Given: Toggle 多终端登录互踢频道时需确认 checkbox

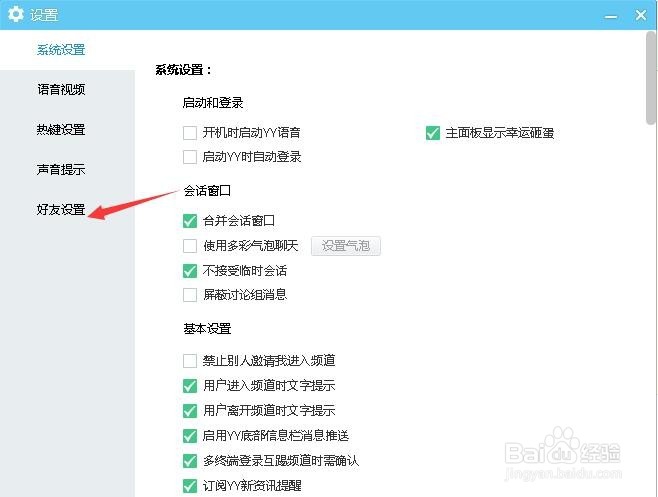Looking at the screenshot, I should pyautogui.click(x=190, y=461).
